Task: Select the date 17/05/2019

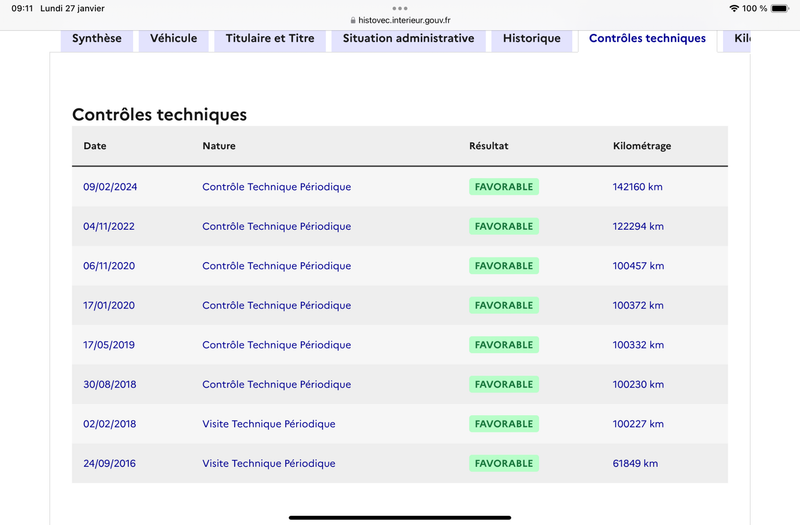Action: [x=109, y=345]
